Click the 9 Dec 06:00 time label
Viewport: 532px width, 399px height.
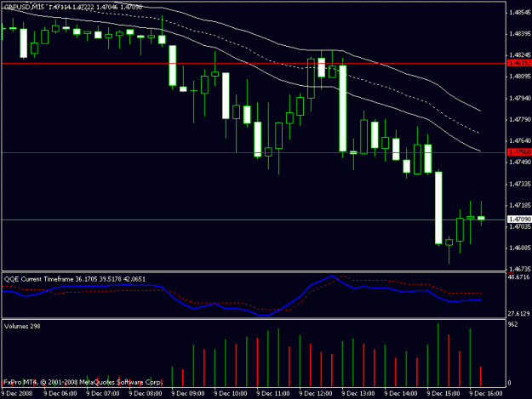click(60, 393)
